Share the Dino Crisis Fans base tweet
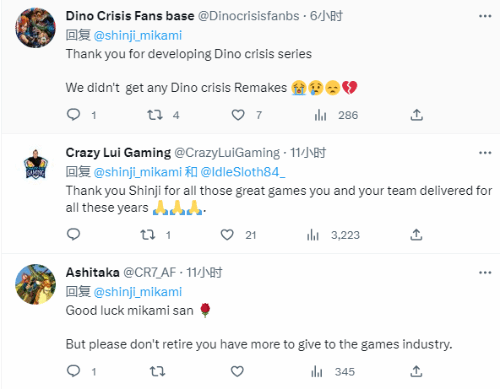This screenshot has height=389, width=500. pos(416,115)
